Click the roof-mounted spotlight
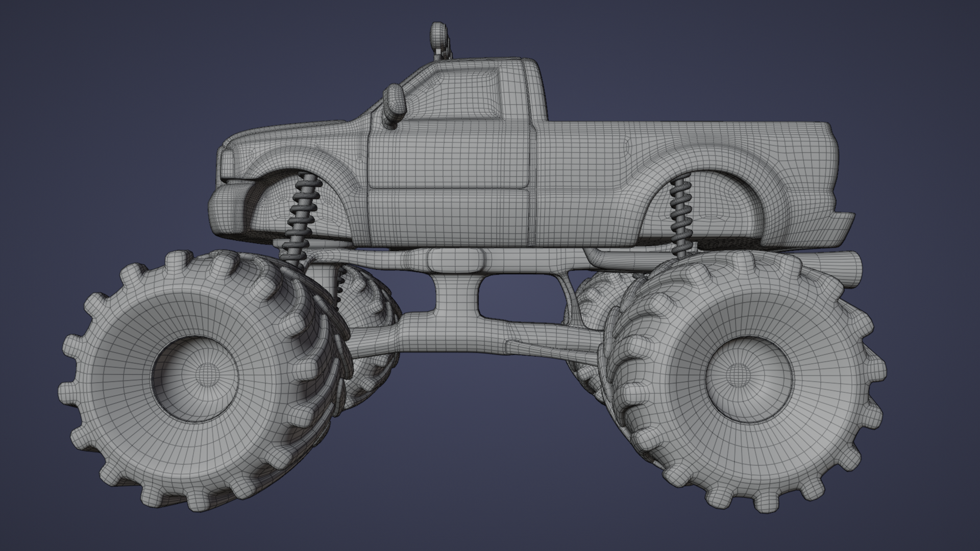The width and height of the screenshot is (980, 551). pos(438,36)
